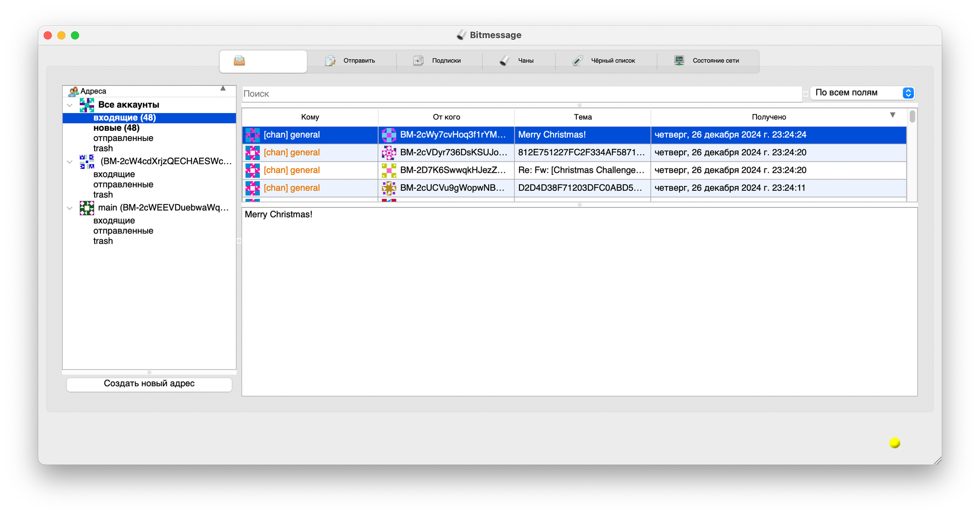This screenshot has width=980, height=515.
Task: Open the По всем полям search dropdown
Action: pos(862,93)
